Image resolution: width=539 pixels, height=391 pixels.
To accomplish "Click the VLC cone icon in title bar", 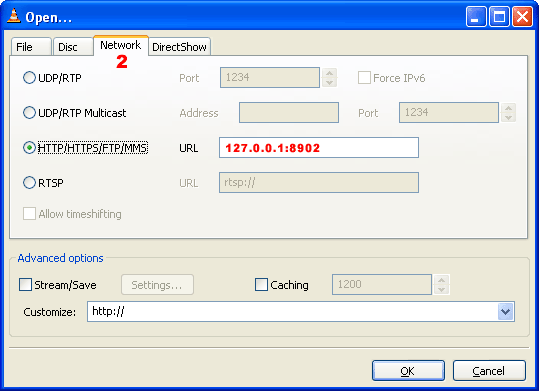I will pyautogui.click(x=14, y=16).
